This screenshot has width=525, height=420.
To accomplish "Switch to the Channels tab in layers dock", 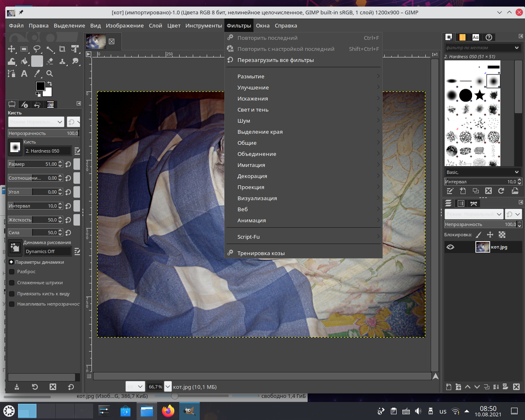I will (x=461, y=203).
